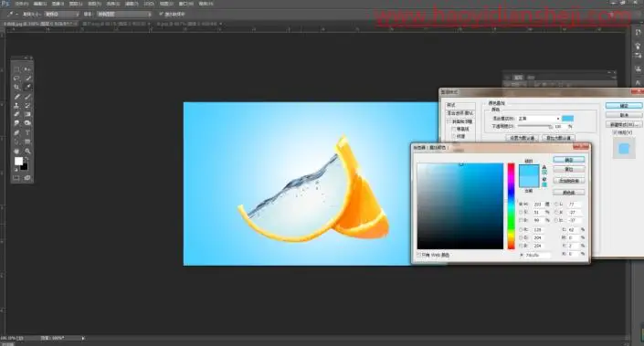
Task: Select the Hand tool
Action: click(x=16, y=151)
